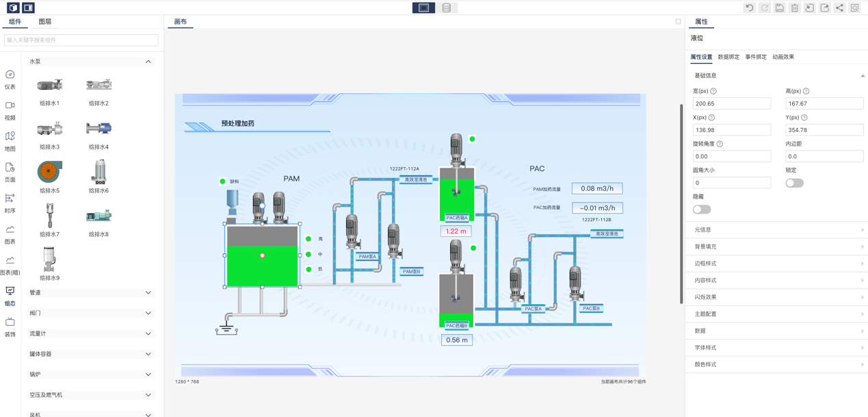Click the undo icon in top toolbar
Viewport: 868px width, 417px height.
coord(750,8)
